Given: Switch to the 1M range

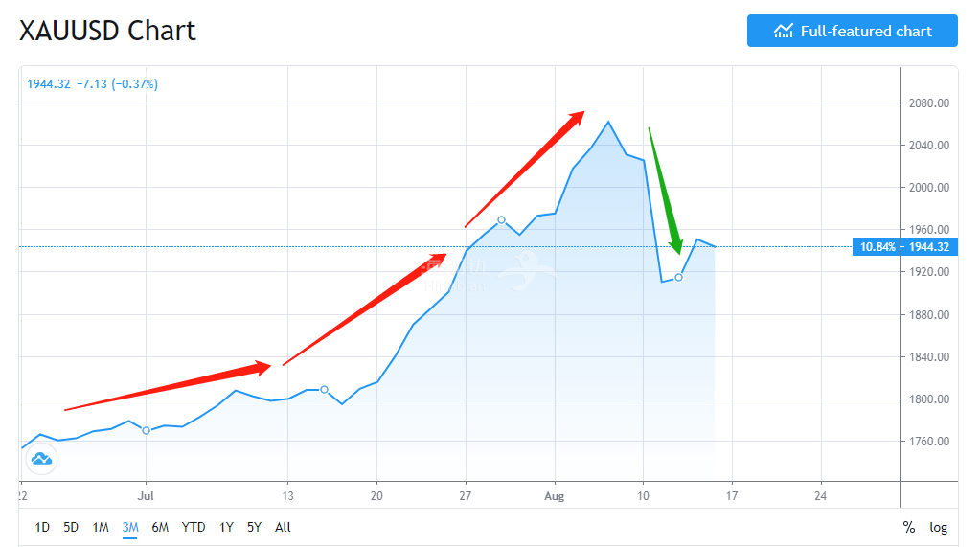Looking at the screenshot, I should tap(100, 527).
